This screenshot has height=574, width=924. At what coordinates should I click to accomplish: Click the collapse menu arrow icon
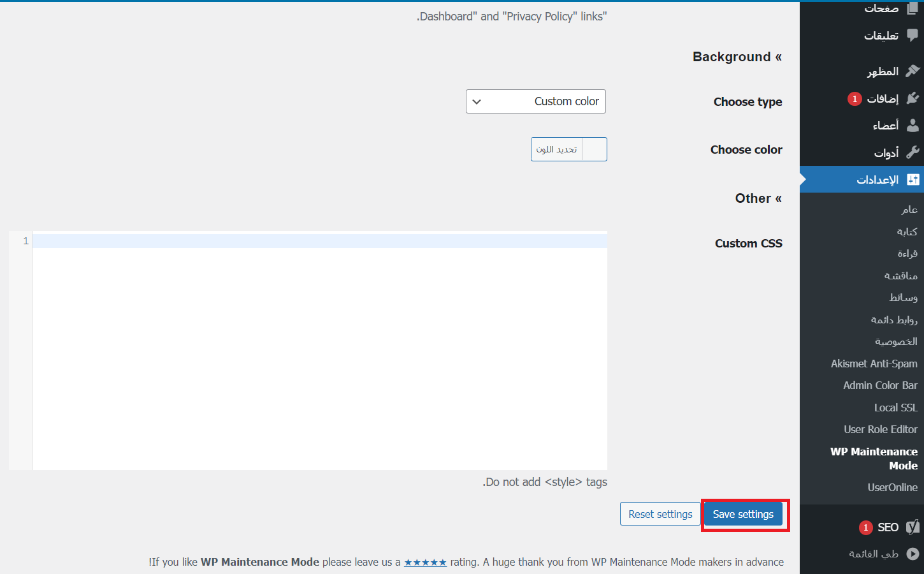tap(913, 554)
